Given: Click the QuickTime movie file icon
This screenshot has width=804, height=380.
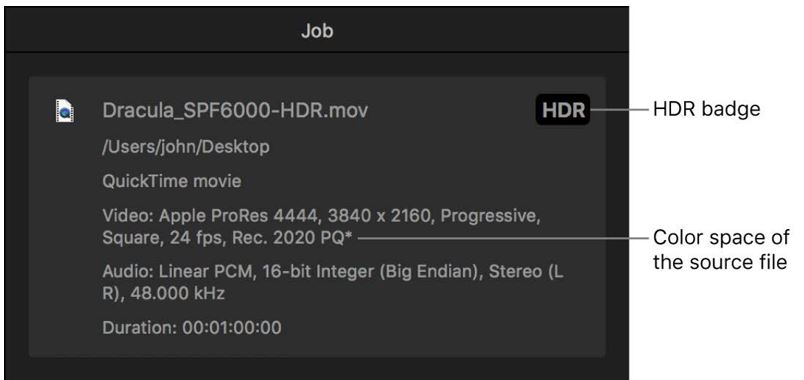Looking at the screenshot, I should (65, 111).
